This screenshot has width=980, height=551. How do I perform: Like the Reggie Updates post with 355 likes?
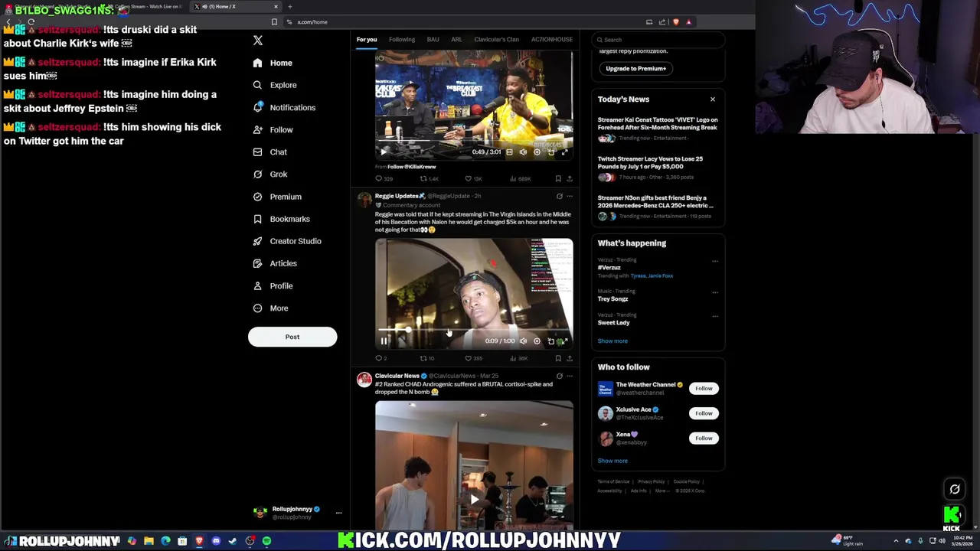pos(474,359)
